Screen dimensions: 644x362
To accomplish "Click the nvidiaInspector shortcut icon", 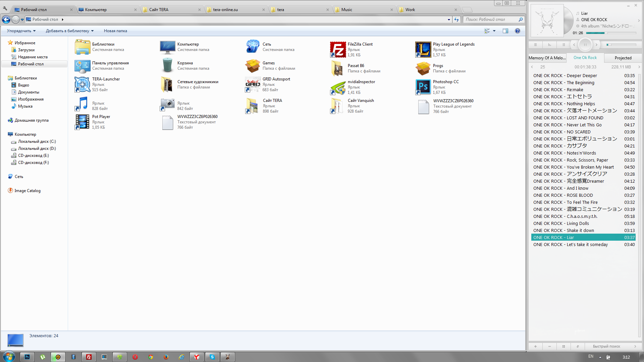I will coord(337,87).
